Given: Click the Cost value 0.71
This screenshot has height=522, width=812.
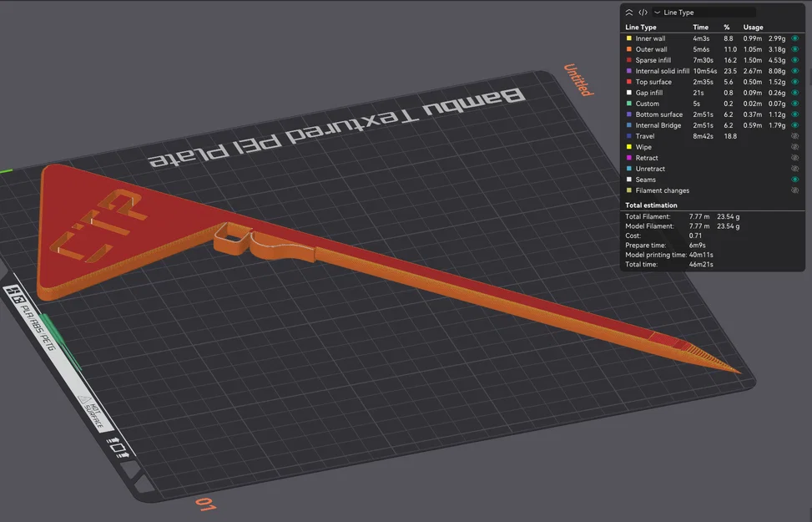Looking at the screenshot, I should [x=695, y=236].
